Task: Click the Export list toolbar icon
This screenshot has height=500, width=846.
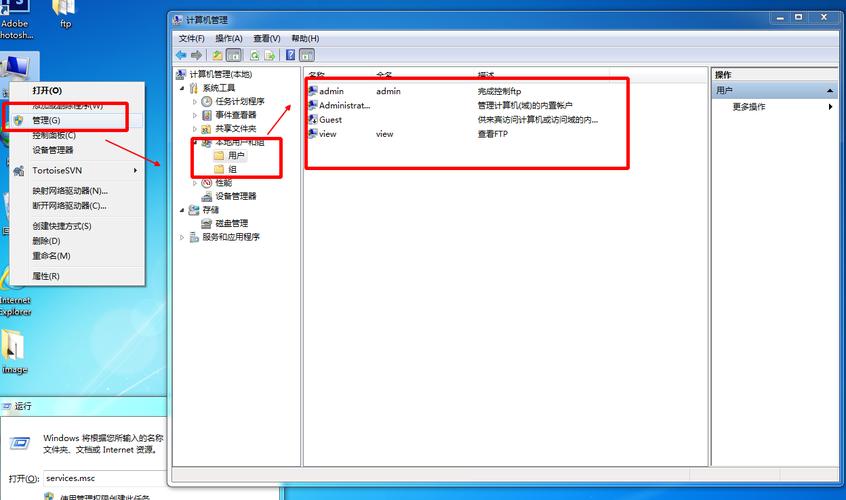Action: click(270, 55)
